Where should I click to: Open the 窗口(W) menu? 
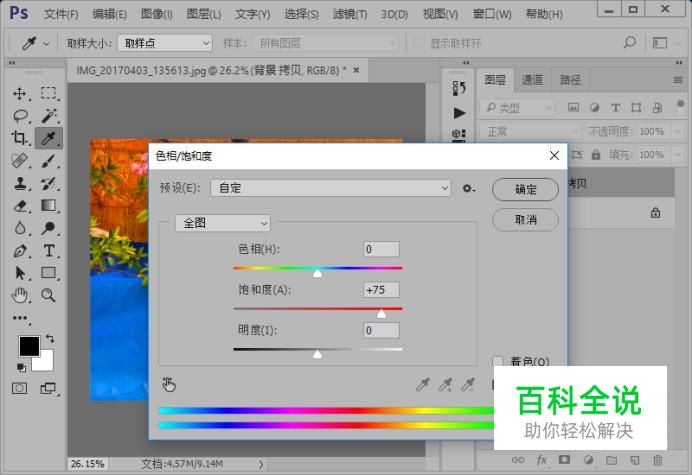(492, 14)
